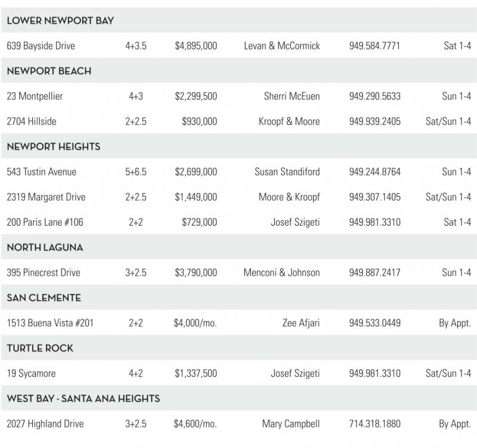This screenshot has height=448, width=477.
Task: Select agent Susan Standiford
Action: coord(287,172)
